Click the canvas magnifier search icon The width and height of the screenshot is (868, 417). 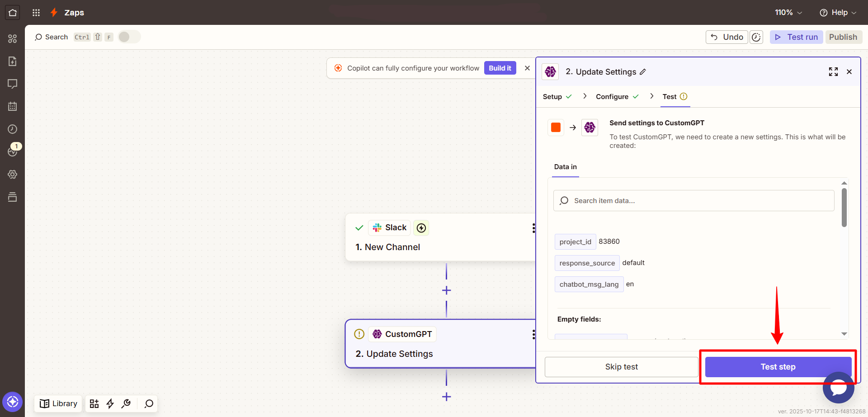tap(149, 403)
